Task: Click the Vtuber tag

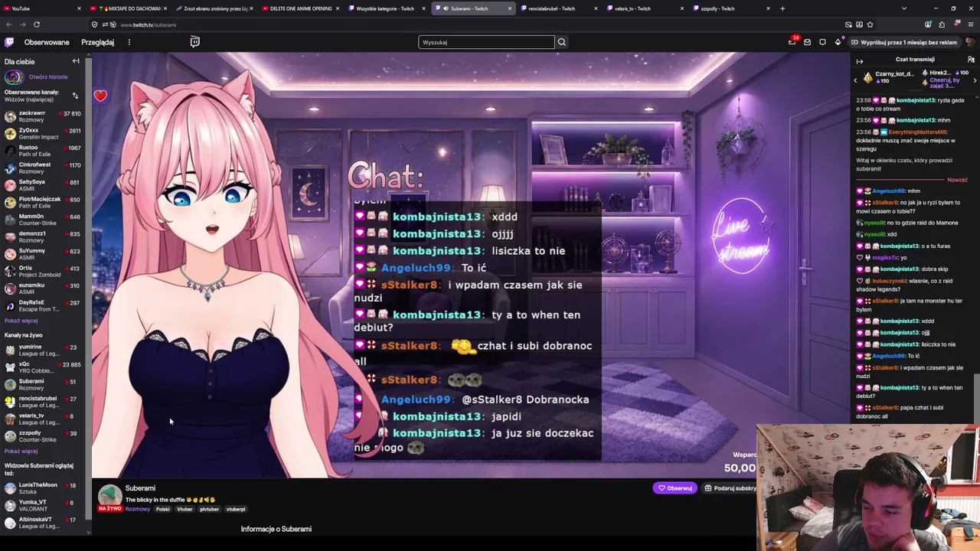Action: [185, 509]
